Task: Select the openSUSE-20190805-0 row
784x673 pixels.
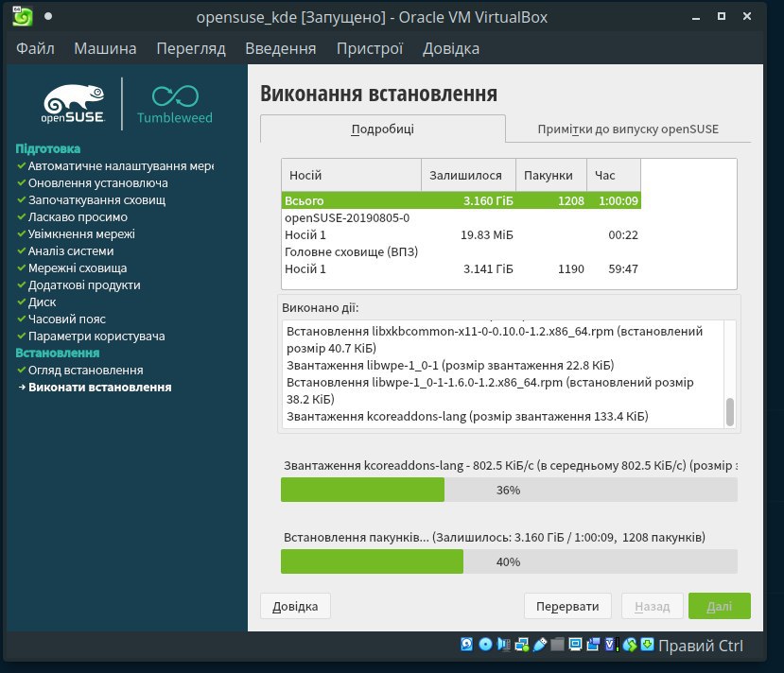Action: (x=461, y=217)
